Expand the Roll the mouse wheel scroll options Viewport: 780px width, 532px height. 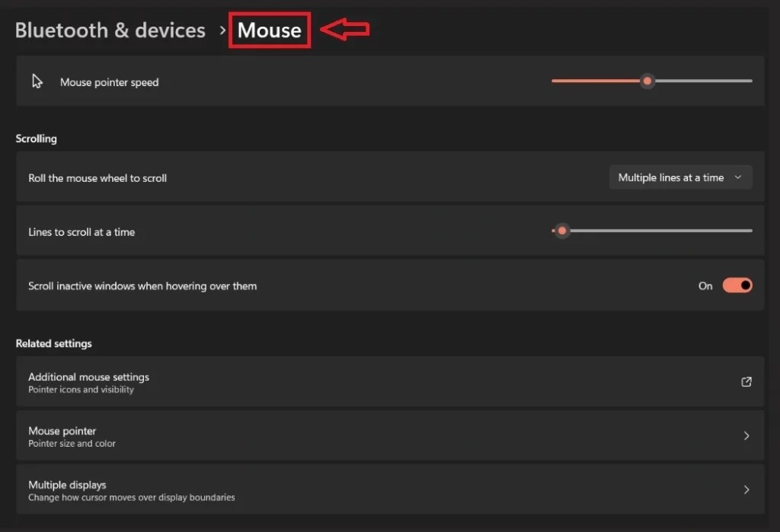(680, 177)
